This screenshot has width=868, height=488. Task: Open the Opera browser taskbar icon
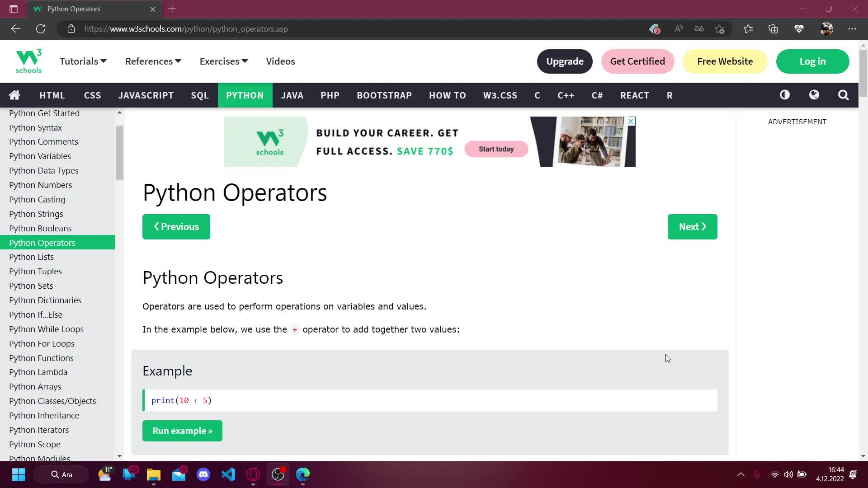[253, 474]
